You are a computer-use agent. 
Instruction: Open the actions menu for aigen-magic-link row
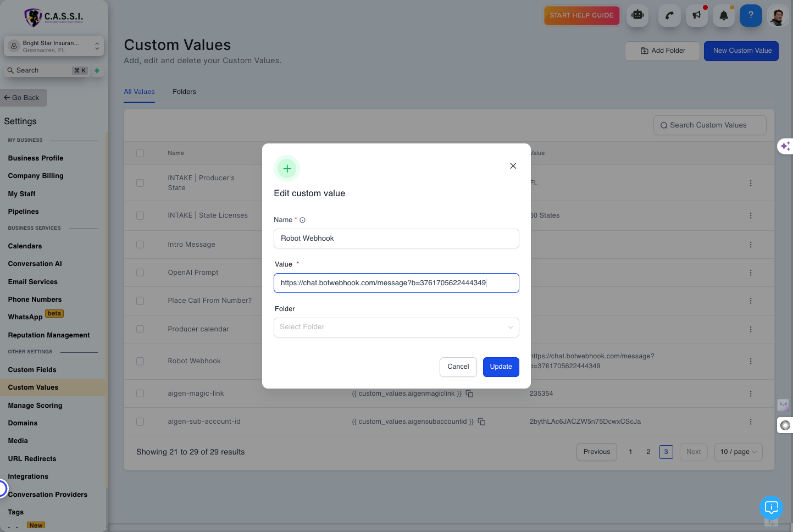click(x=751, y=394)
